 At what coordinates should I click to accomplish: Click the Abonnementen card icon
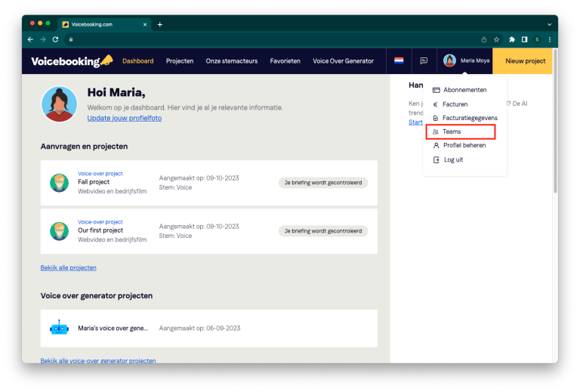(436, 90)
